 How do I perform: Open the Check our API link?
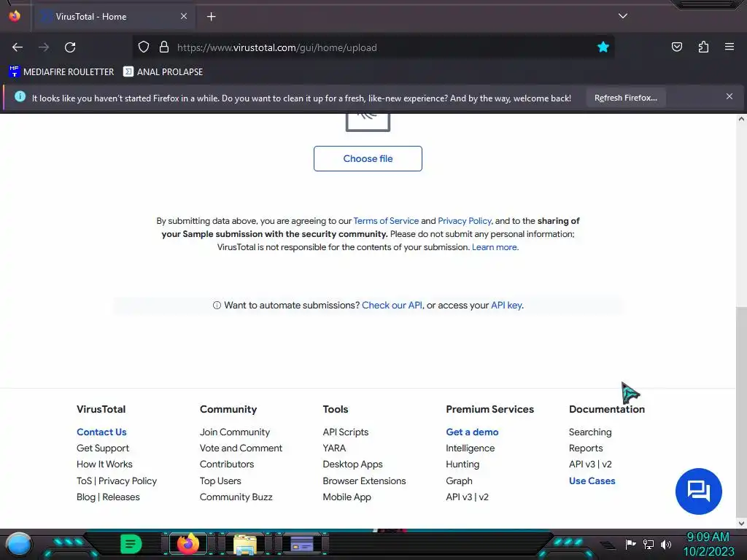392,306
